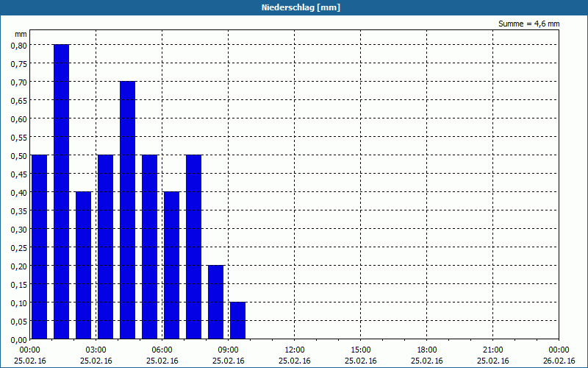588x368 pixels.
Task: Select the 0,50 bar just after 03:00
Action: tap(105, 247)
